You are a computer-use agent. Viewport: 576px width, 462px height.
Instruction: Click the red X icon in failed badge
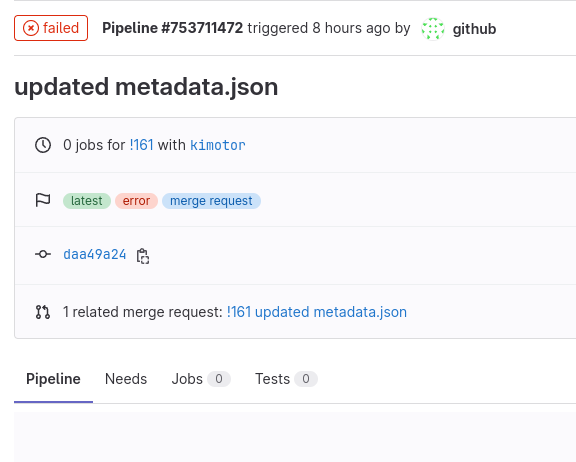coord(31,28)
